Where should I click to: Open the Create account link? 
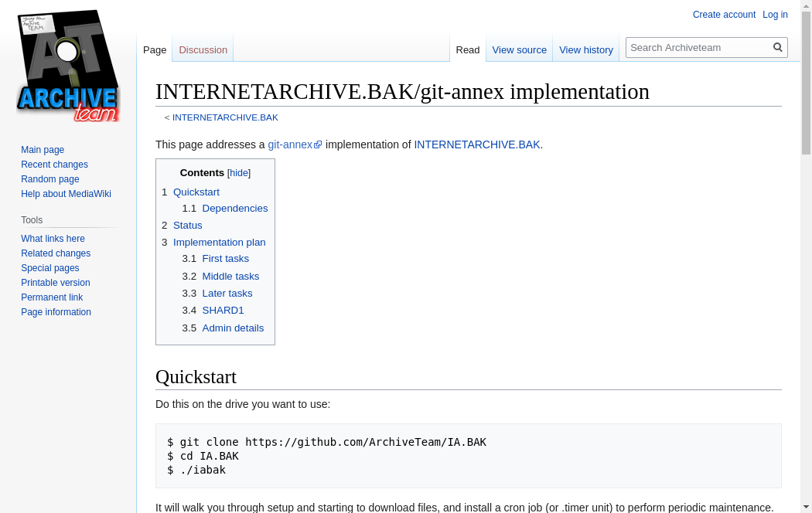tap(724, 15)
